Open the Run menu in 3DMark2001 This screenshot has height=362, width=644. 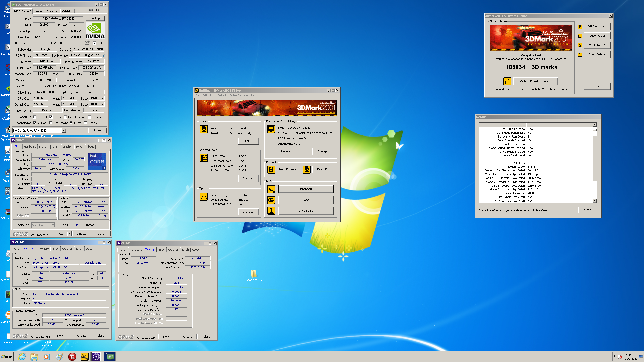tap(212, 95)
